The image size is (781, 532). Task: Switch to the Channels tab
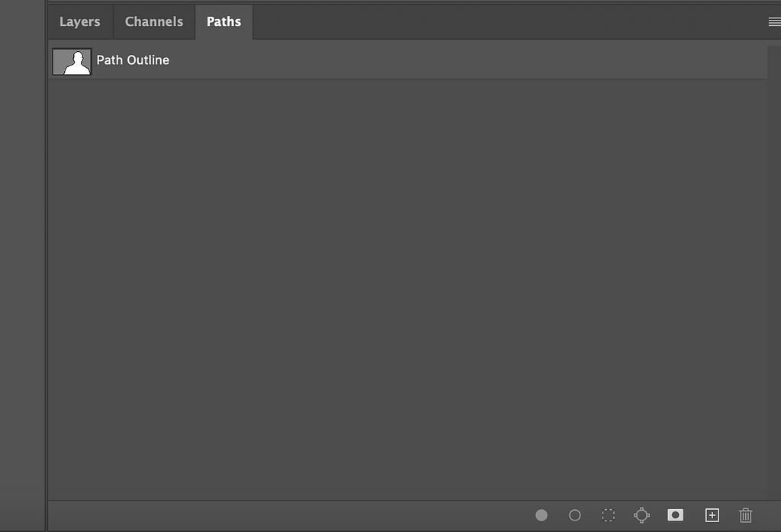[154, 22]
